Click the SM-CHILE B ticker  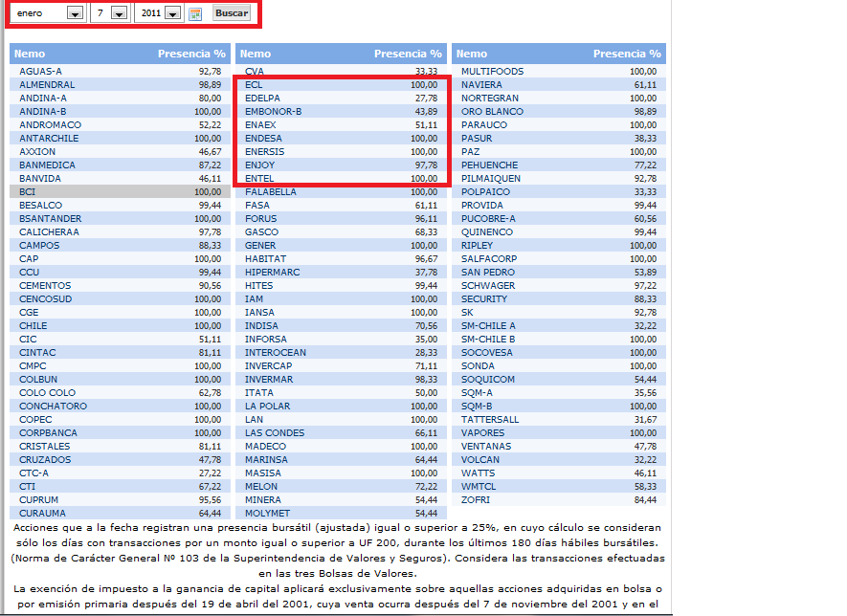click(x=488, y=339)
